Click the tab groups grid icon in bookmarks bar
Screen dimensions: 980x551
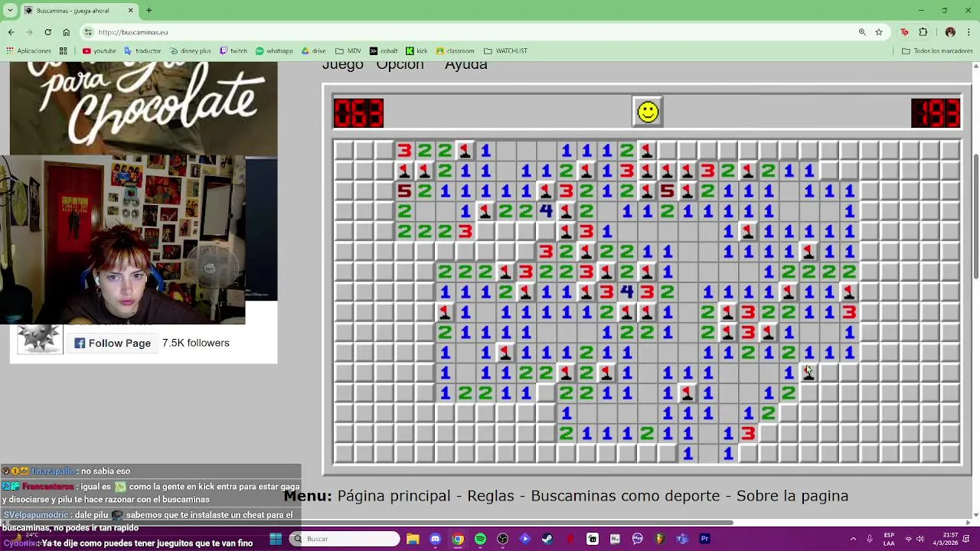coord(64,51)
